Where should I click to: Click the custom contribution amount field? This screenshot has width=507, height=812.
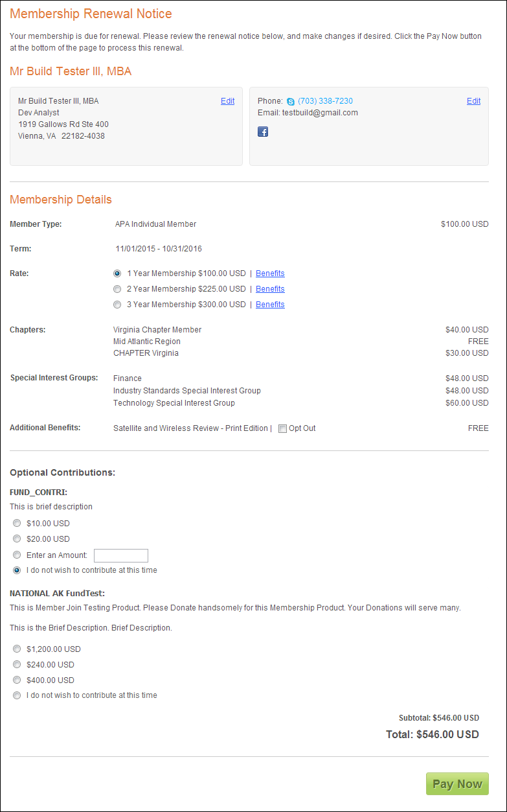click(x=121, y=555)
